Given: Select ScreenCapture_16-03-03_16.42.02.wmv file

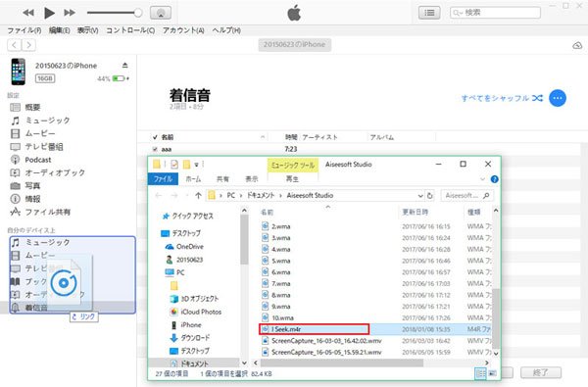Looking at the screenshot, I should 326,341.
